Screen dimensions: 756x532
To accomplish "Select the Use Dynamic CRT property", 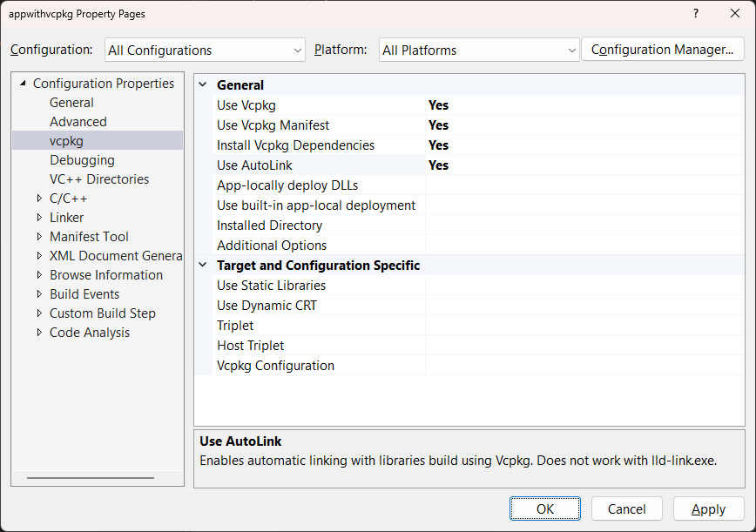I will point(267,306).
